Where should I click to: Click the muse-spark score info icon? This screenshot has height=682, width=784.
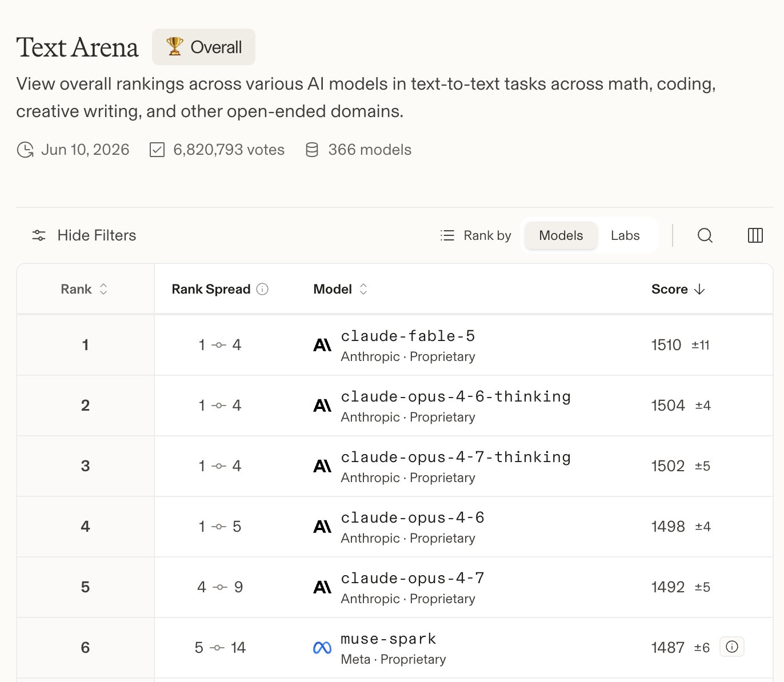731,647
